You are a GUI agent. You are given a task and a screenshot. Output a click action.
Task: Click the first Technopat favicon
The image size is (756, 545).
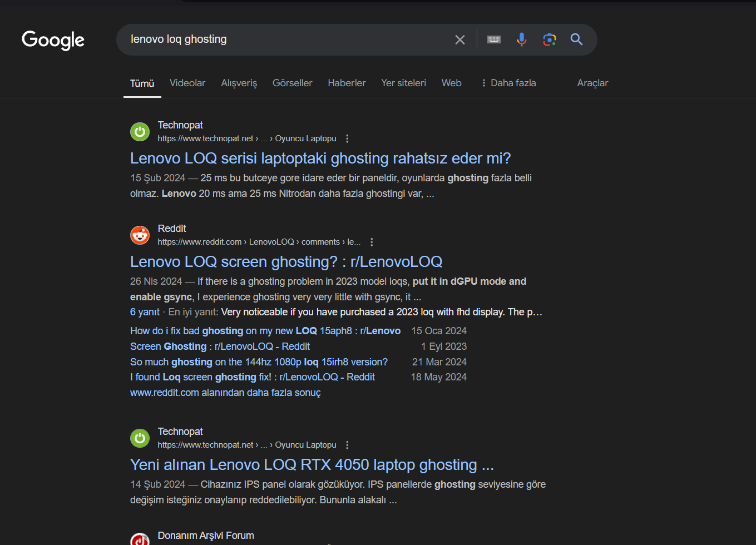(x=140, y=132)
